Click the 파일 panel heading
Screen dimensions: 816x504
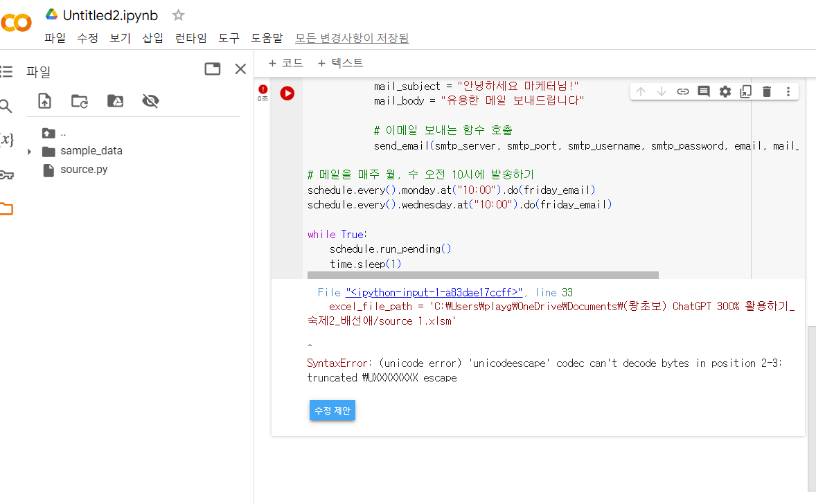click(39, 72)
